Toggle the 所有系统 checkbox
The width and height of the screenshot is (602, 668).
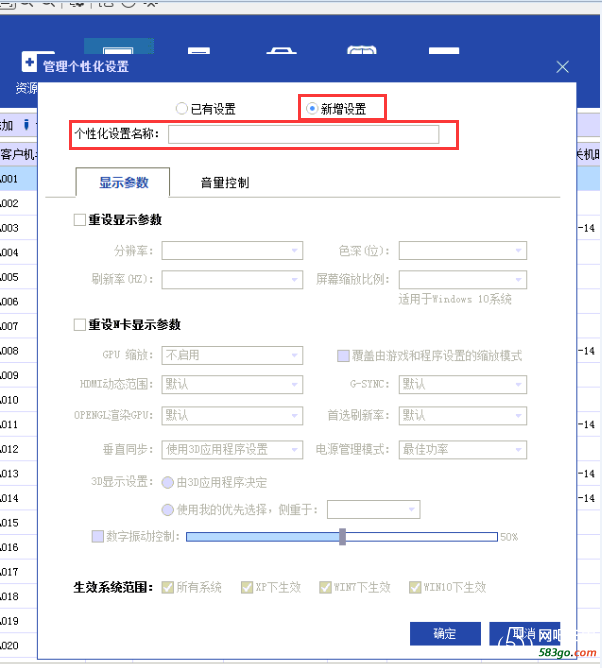167,587
